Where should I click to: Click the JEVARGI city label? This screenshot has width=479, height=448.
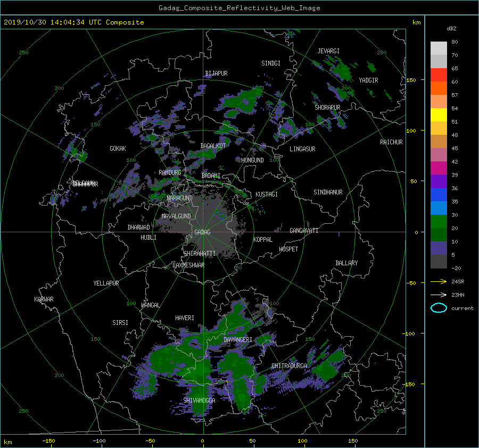tap(328, 51)
